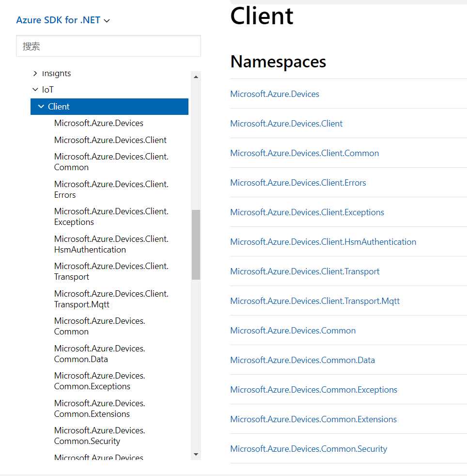This screenshot has height=476, width=467.
Task: Open the Microsoft.Azure.Devices.Common.Data namespace link
Action: (x=303, y=360)
